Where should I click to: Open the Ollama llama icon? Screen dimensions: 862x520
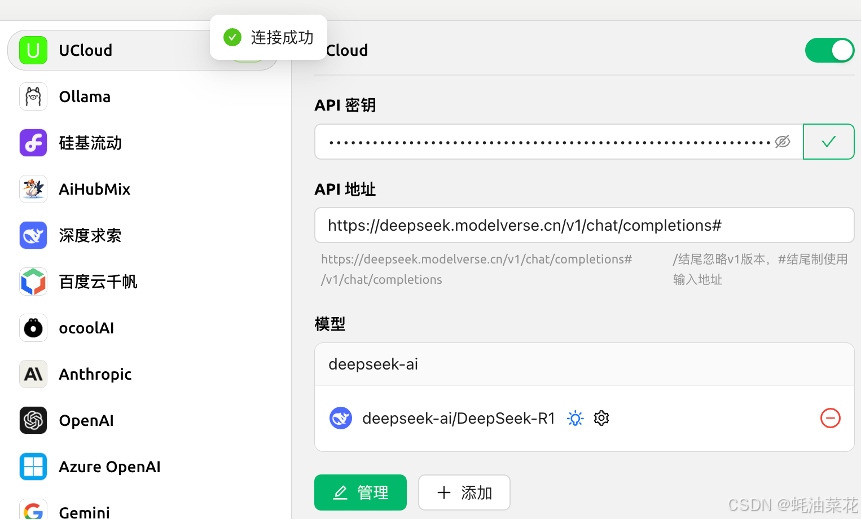pyautogui.click(x=33, y=97)
